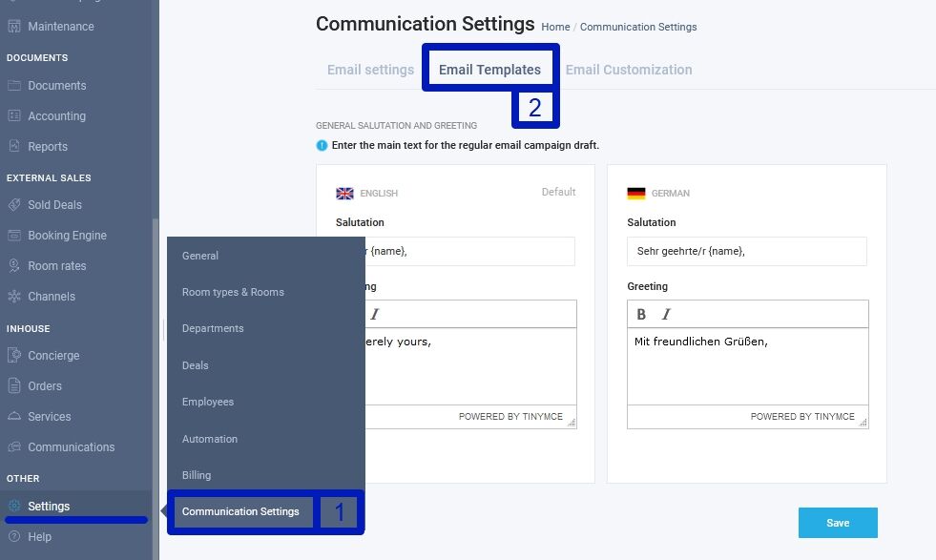
Task: Click the Services bell icon
Action: point(14,416)
